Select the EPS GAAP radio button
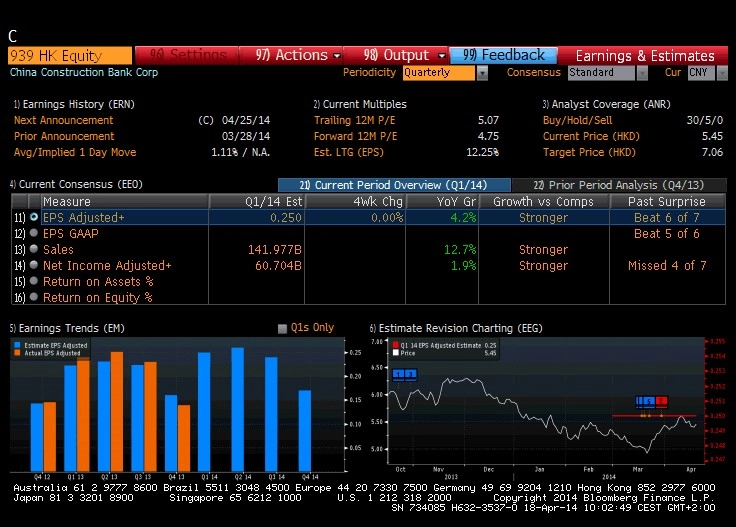The image size is (736, 527). (x=34, y=233)
